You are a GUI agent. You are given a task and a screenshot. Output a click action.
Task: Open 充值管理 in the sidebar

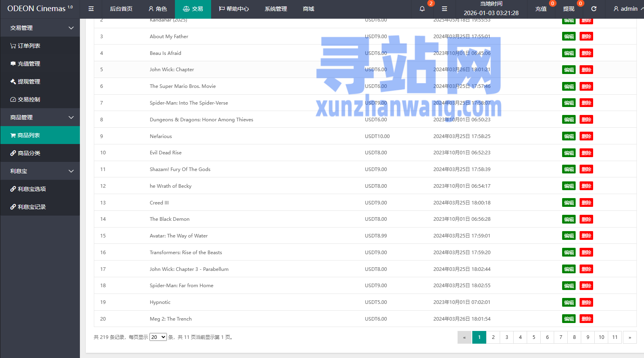29,64
